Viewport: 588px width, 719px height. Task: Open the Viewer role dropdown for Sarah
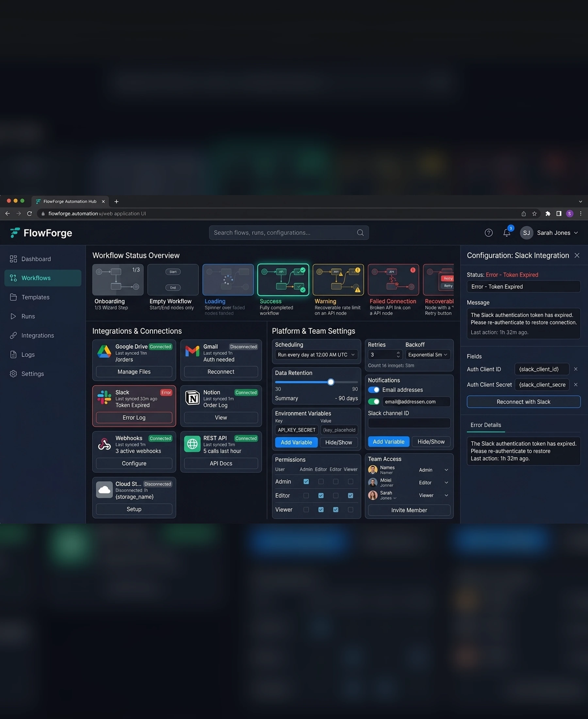[x=433, y=495]
